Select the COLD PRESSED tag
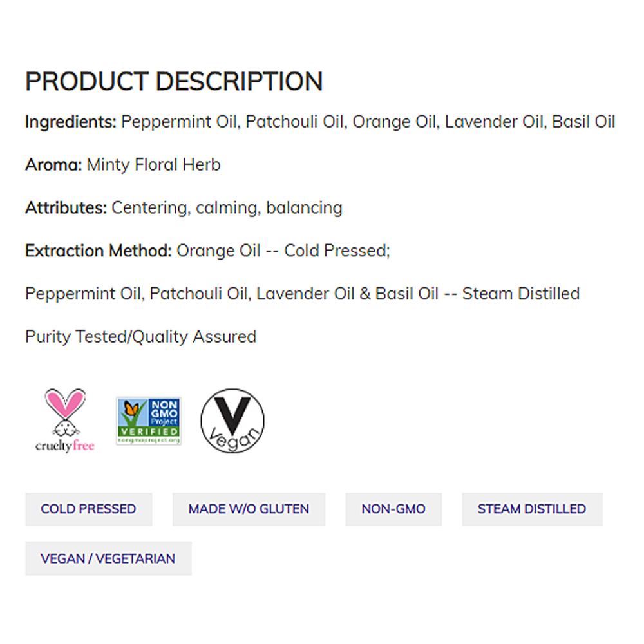This screenshot has width=644, height=644. [x=88, y=509]
